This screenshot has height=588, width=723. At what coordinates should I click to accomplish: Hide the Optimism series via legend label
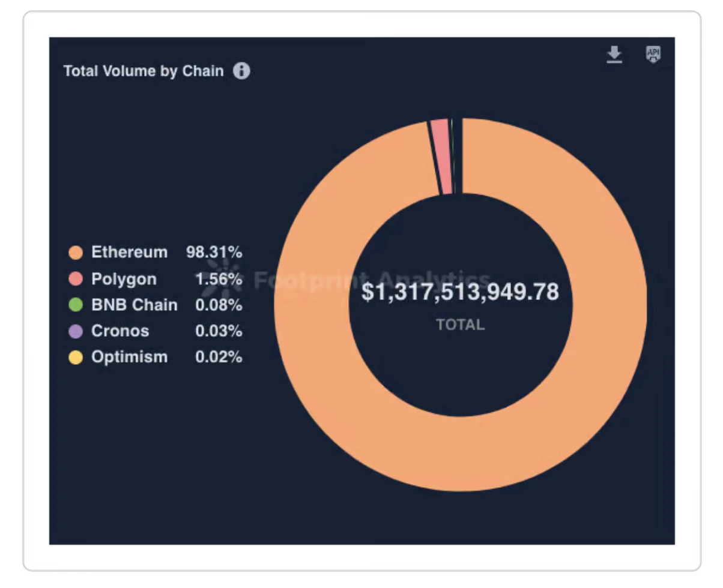pos(129,358)
